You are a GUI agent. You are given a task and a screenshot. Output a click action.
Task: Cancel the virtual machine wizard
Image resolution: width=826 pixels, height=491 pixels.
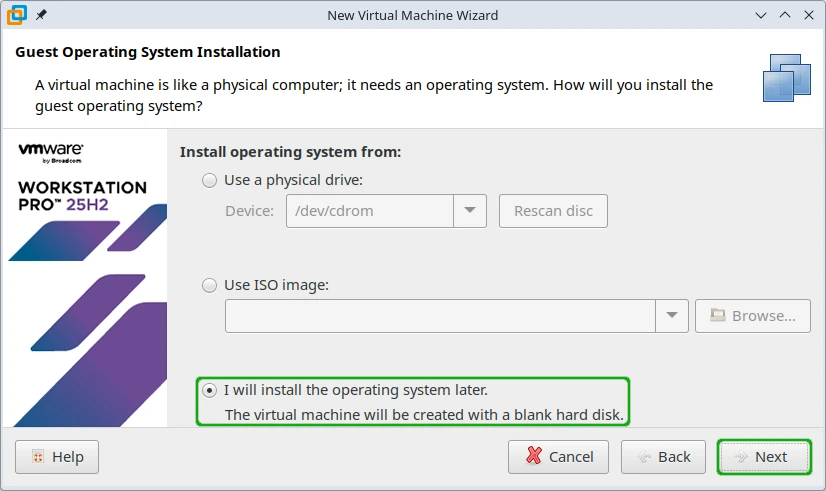coord(559,457)
